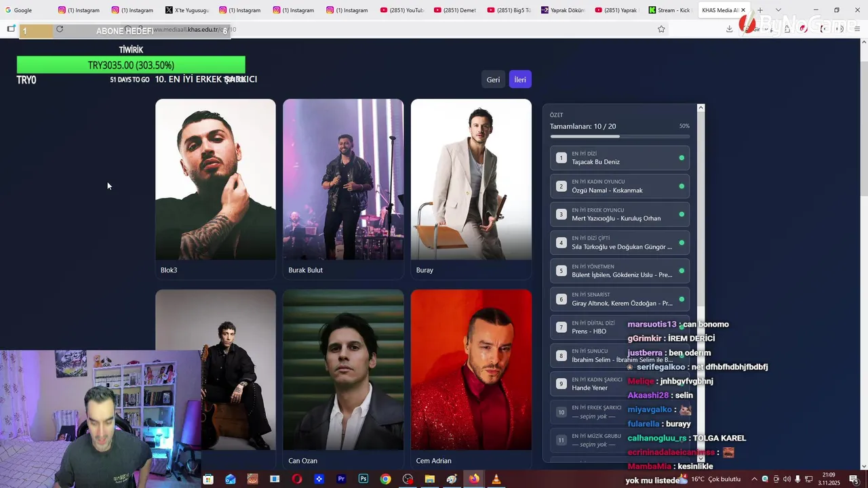Open summary item 2 Özgü Namal - Kıskanmak

(x=620, y=186)
